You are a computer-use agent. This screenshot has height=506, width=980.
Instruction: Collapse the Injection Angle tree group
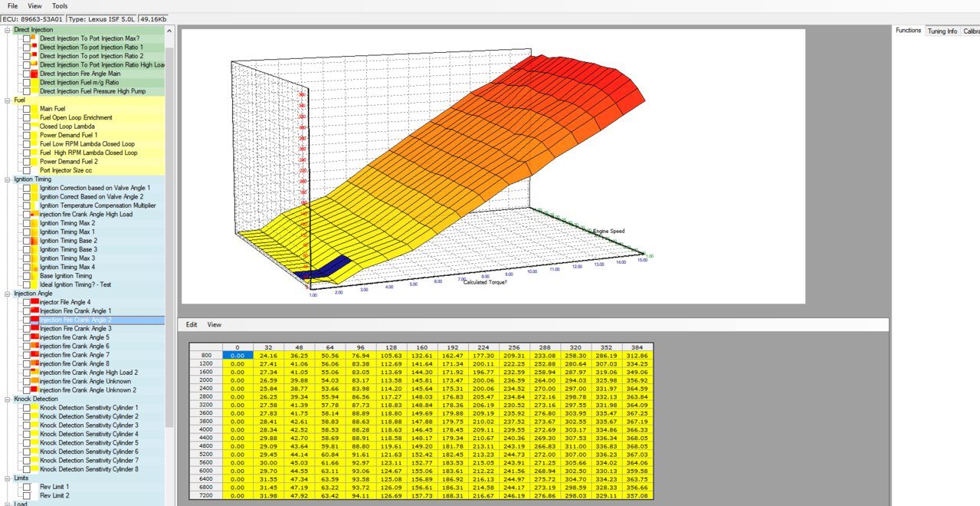tap(8, 294)
